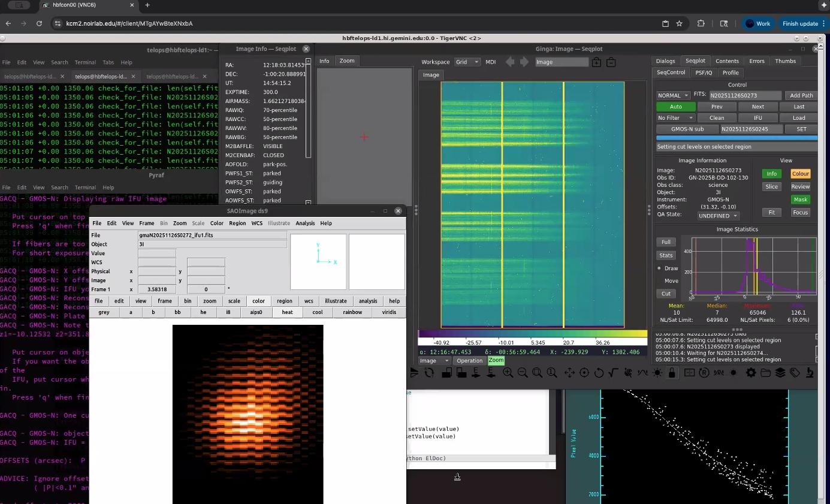
Task: Click the zoom out magnifier icon
Action: pyautogui.click(x=523, y=373)
